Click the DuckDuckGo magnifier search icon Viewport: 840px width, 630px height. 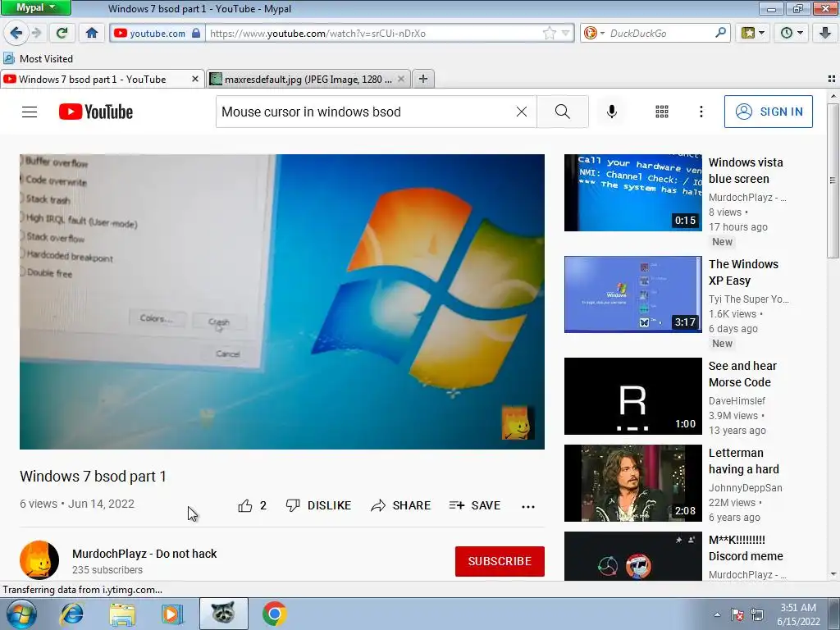point(720,33)
